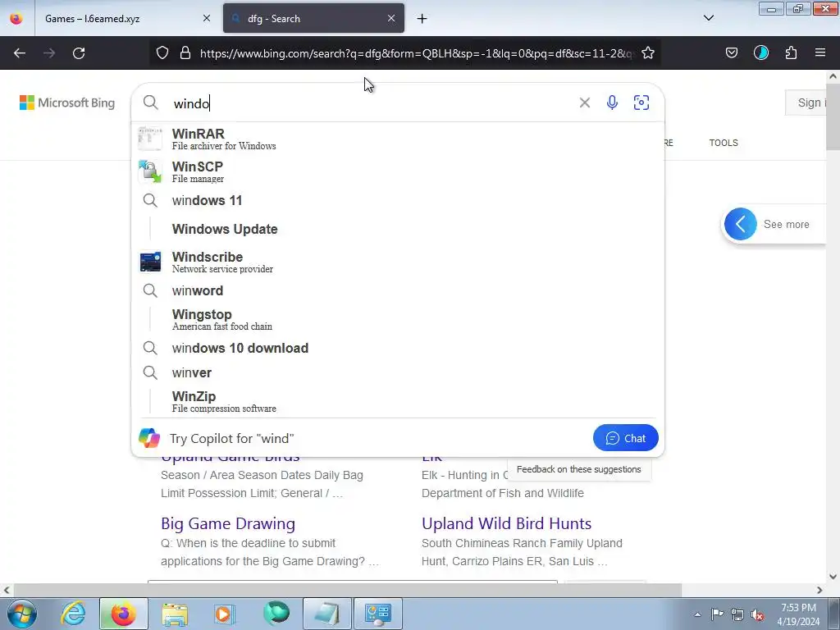840x630 pixels.
Task: Open the Action Center flag tray icon
Action: pos(717,614)
